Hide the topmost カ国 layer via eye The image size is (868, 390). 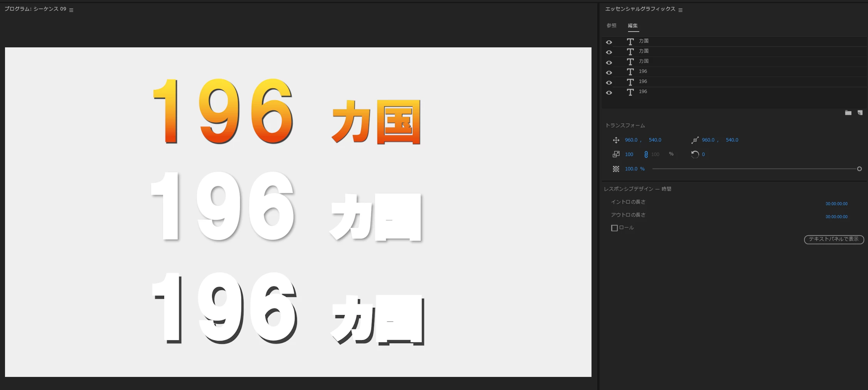[609, 42]
